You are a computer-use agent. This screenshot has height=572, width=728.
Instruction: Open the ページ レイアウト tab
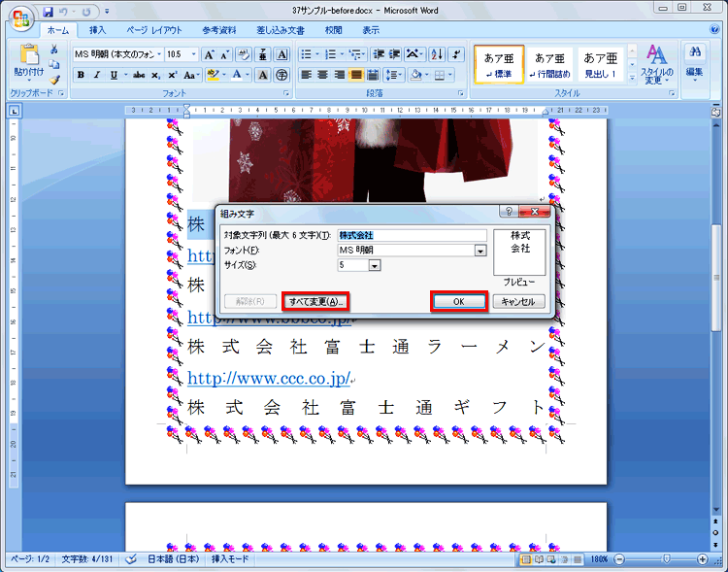pyautogui.click(x=154, y=30)
